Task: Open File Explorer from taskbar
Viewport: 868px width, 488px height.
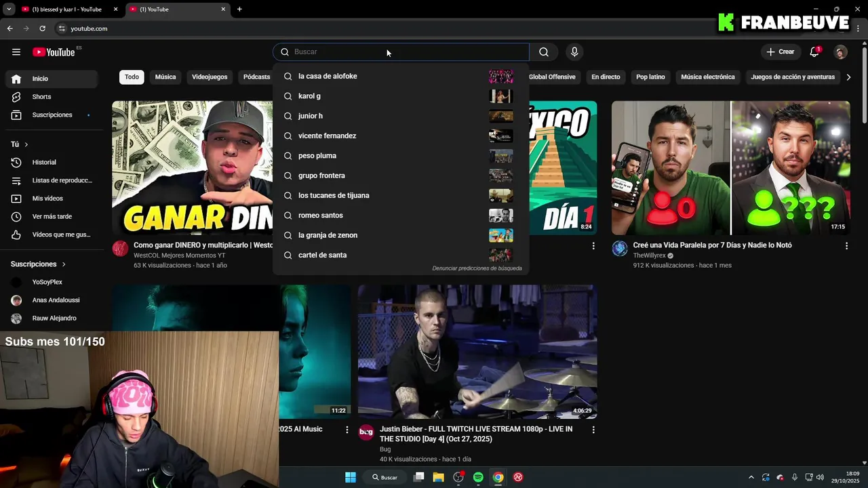Action: tap(439, 477)
